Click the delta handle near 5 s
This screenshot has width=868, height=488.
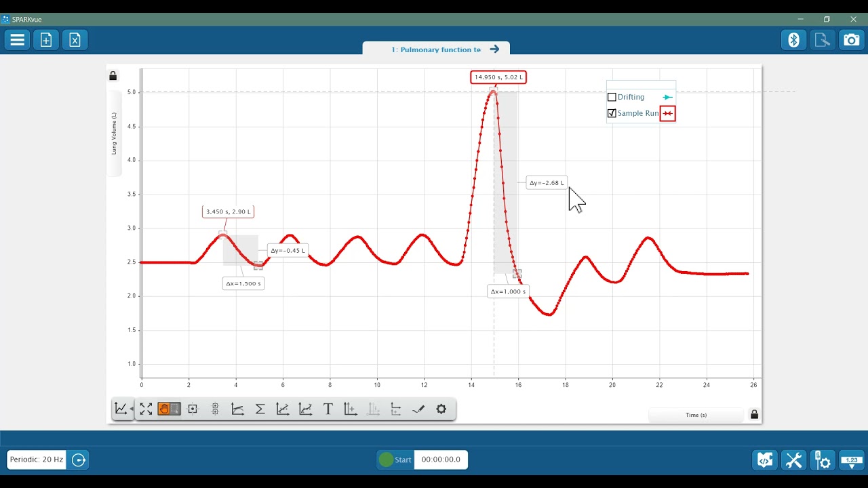point(258,266)
